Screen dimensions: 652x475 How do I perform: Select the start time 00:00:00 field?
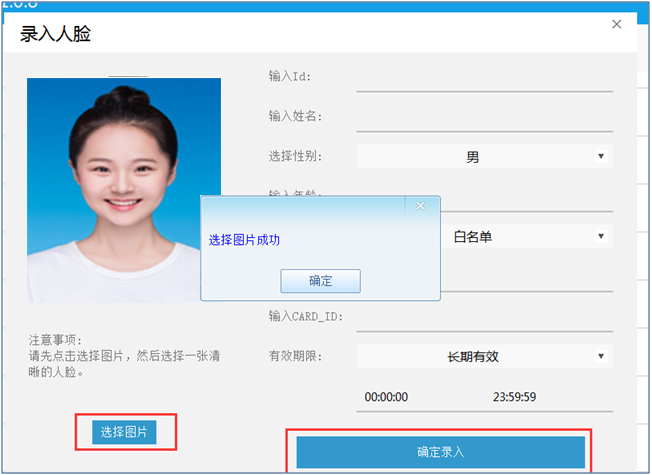[387, 397]
